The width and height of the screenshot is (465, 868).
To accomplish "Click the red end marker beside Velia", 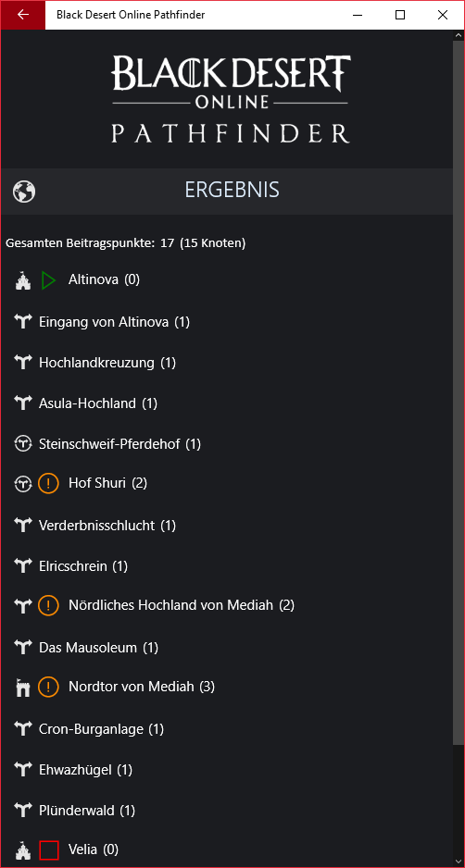I will [x=49, y=850].
